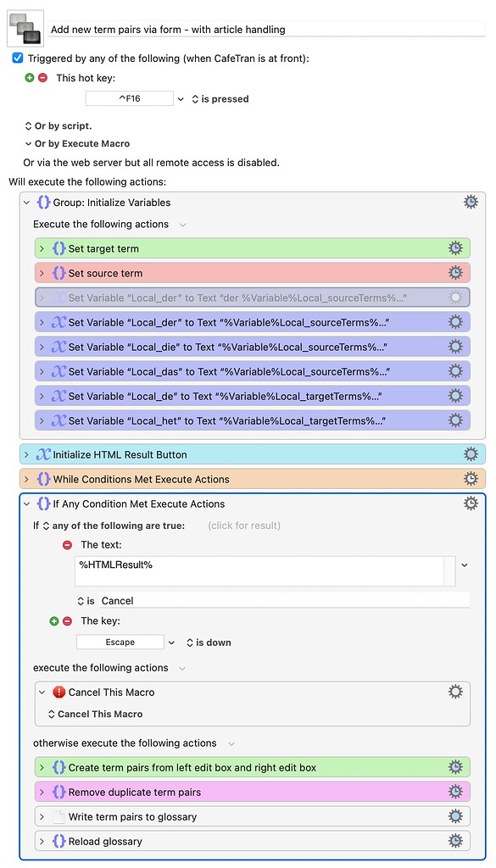This screenshot has height=868, width=496.
Task: Open the gear menu for Set Variable Local_das
Action: 455,371
